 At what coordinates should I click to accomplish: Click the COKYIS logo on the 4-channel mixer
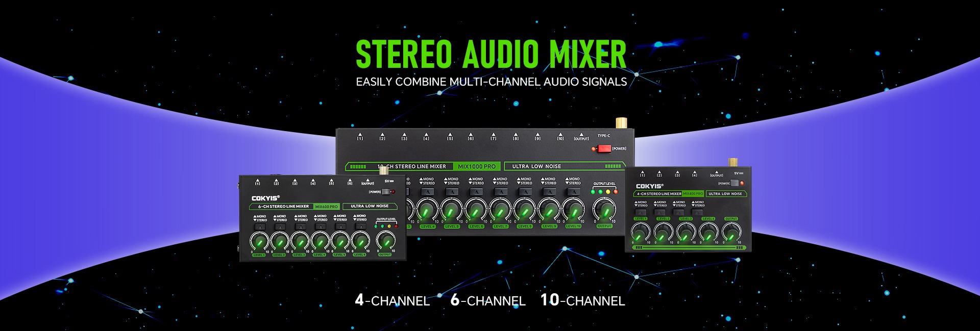[650, 186]
